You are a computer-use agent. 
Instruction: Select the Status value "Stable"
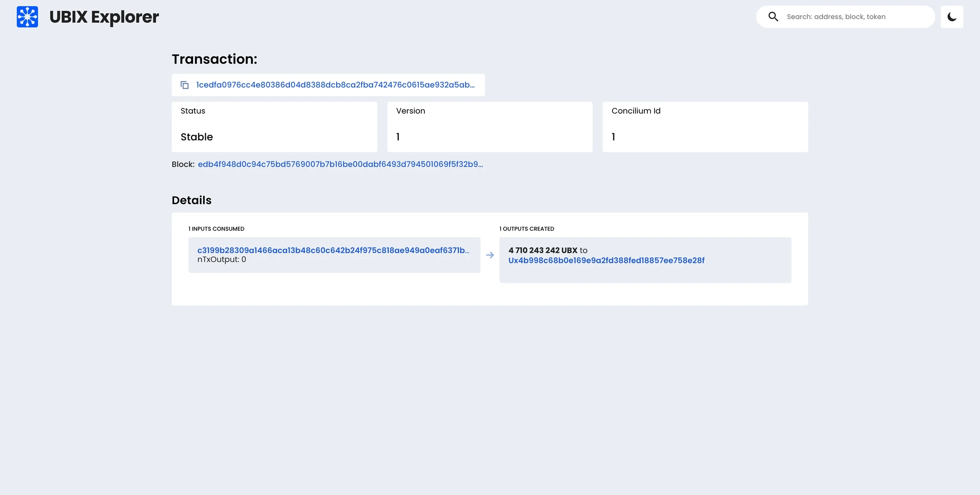(197, 137)
